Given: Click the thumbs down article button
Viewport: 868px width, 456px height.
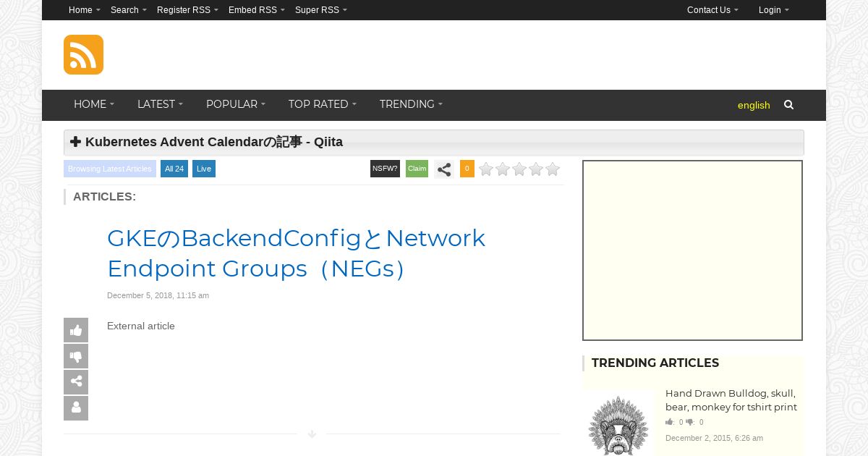Looking at the screenshot, I should click(76, 356).
